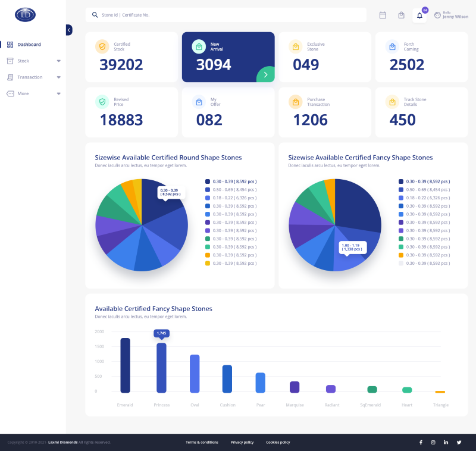Expand the More menu dropdown arrow

pyautogui.click(x=58, y=93)
